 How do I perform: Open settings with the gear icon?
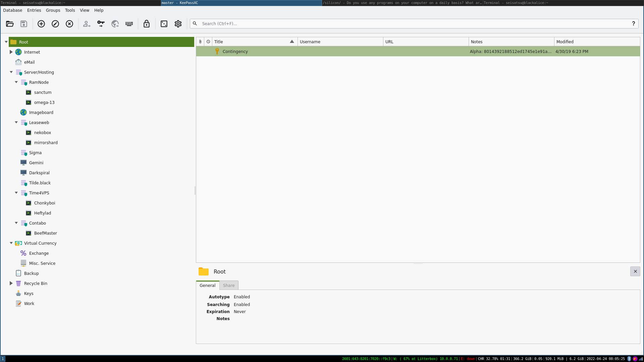[x=178, y=24]
